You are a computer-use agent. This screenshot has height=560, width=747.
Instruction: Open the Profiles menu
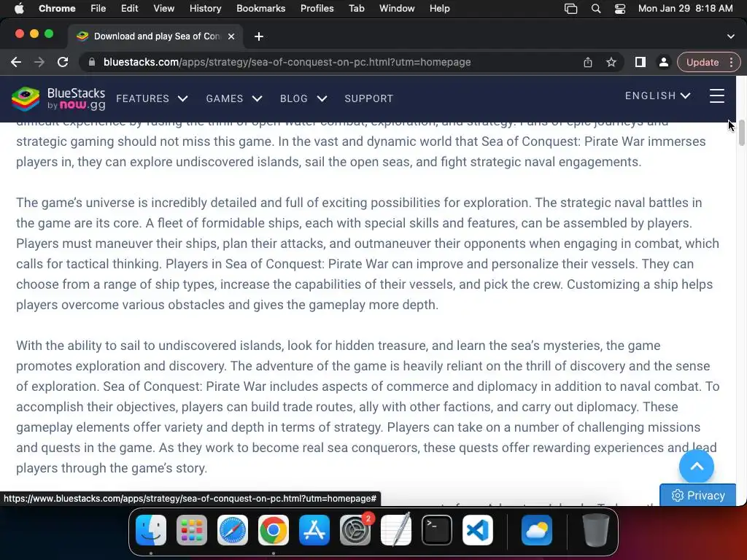pyautogui.click(x=317, y=9)
